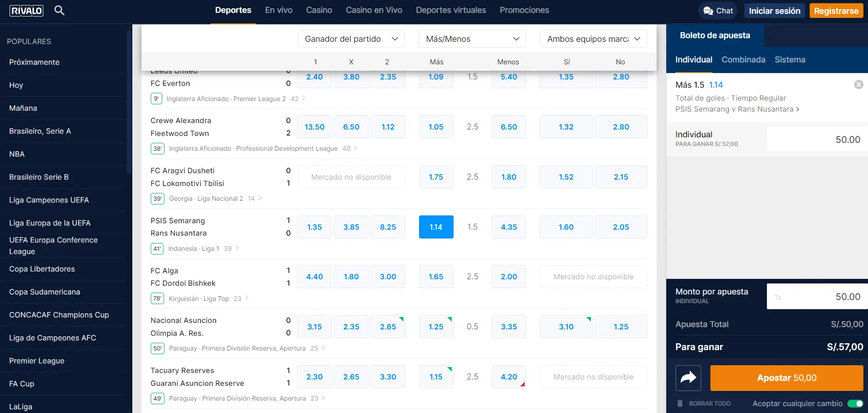Select FC Alga draw odds 1.80
Screen dimensions: 868x413
[x=351, y=277]
